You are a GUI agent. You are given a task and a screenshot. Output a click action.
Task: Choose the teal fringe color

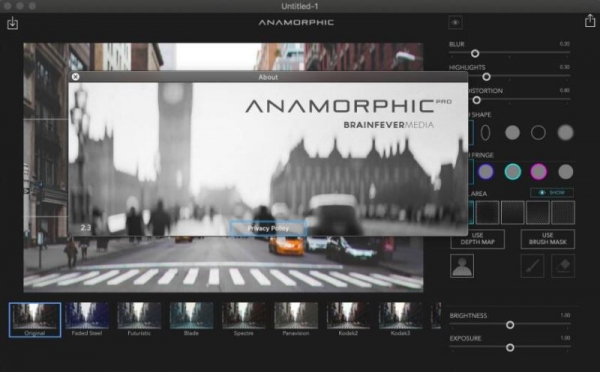click(x=512, y=172)
